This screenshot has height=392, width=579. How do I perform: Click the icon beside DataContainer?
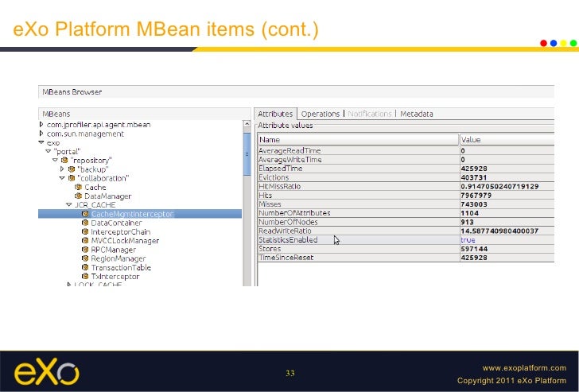(85, 223)
